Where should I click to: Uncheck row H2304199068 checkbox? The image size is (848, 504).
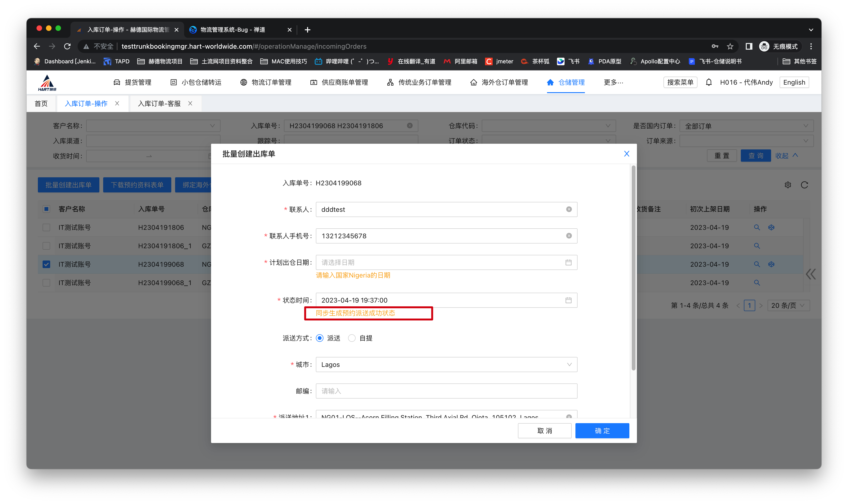[x=47, y=264]
